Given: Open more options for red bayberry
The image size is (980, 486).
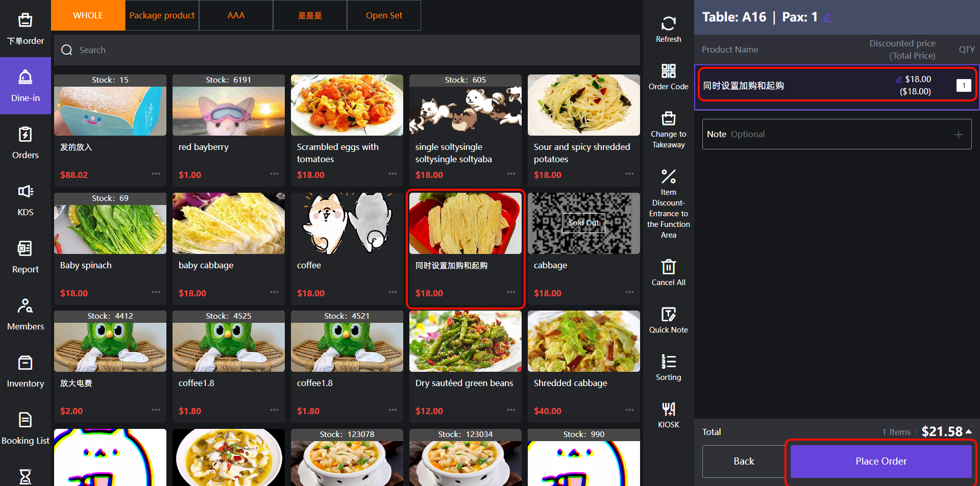Looking at the screenshot, I should (274, 174).
